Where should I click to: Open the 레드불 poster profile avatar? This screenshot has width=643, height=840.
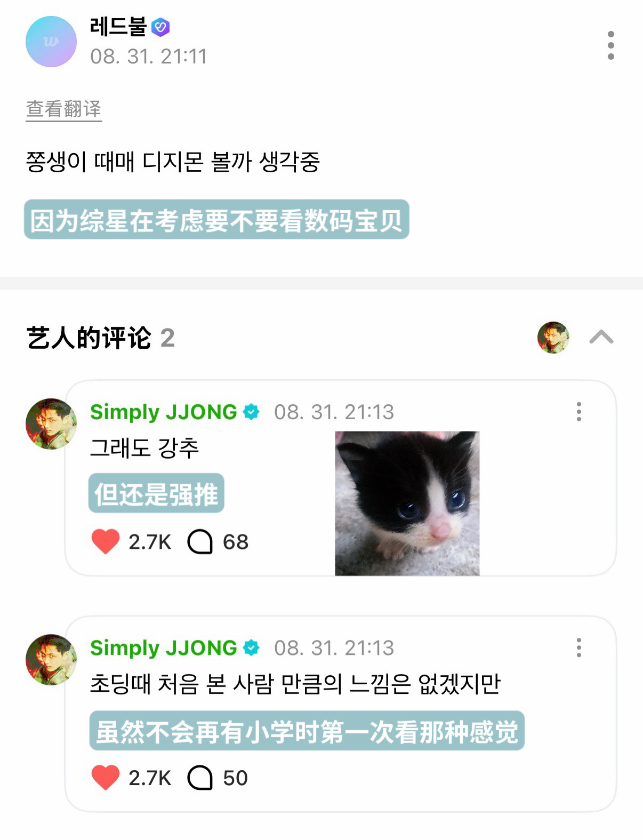(51, 42)
